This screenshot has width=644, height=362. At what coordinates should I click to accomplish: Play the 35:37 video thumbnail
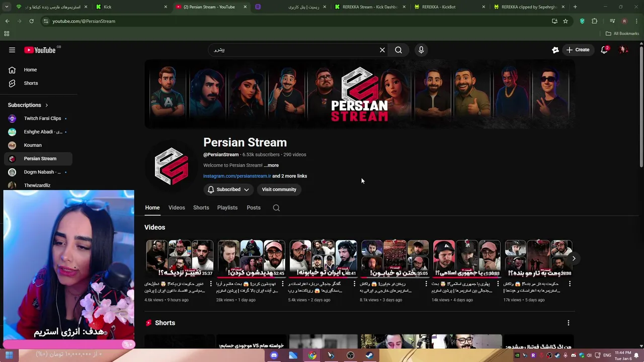[x=180, y=258]
